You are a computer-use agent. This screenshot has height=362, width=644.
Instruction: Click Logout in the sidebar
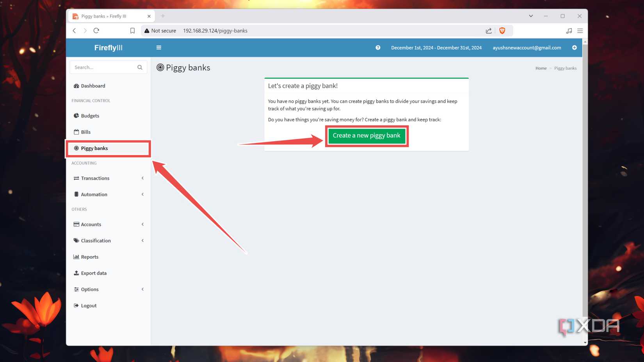108,305
